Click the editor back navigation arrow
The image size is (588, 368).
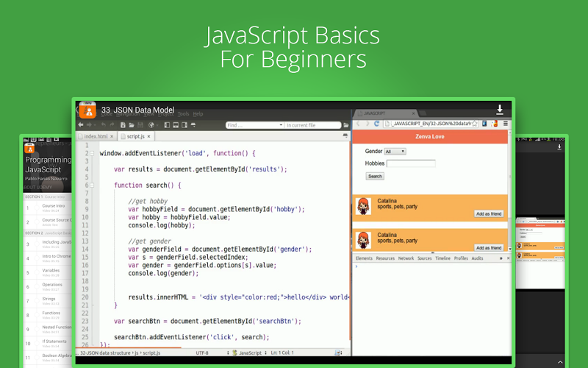pyautogui.click(x=81, y=124)
